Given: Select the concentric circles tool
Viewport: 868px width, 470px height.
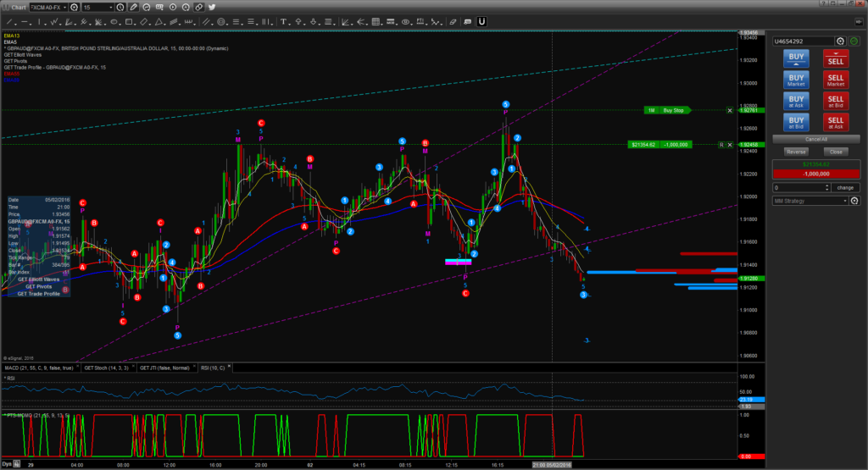Looking at the screenshot, I should point(221,21).
